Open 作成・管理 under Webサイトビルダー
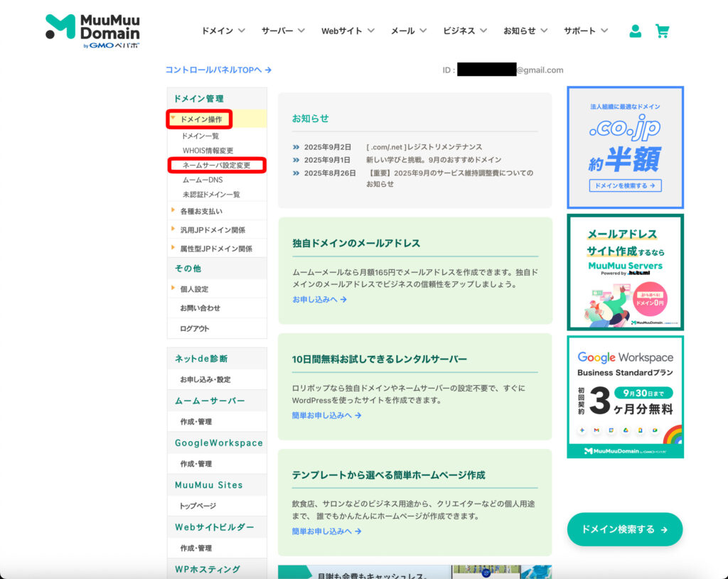The height and width of the screenshot is (579, 728). coord(196,548)
